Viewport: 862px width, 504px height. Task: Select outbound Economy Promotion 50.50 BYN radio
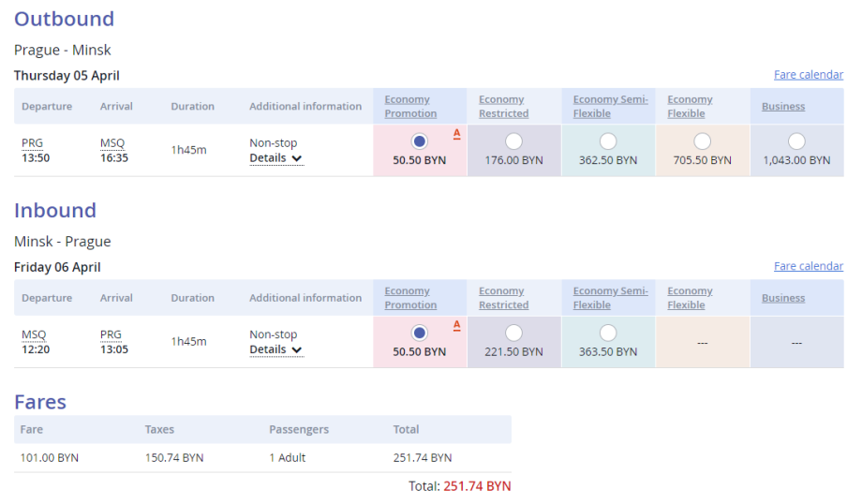(419, 141)
